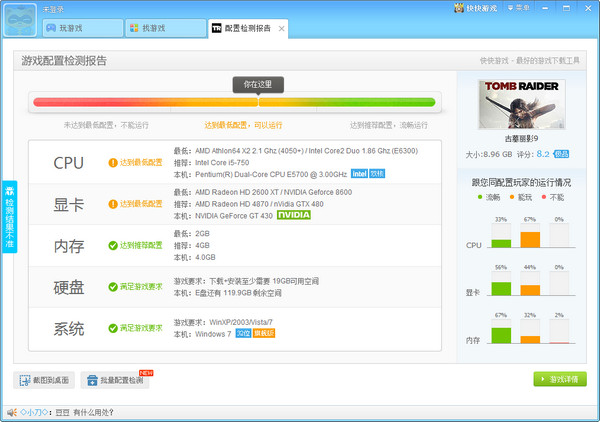Click the Intel badge on CPU row
Viewport: 600px width, 422px height.
pos(359,174)
